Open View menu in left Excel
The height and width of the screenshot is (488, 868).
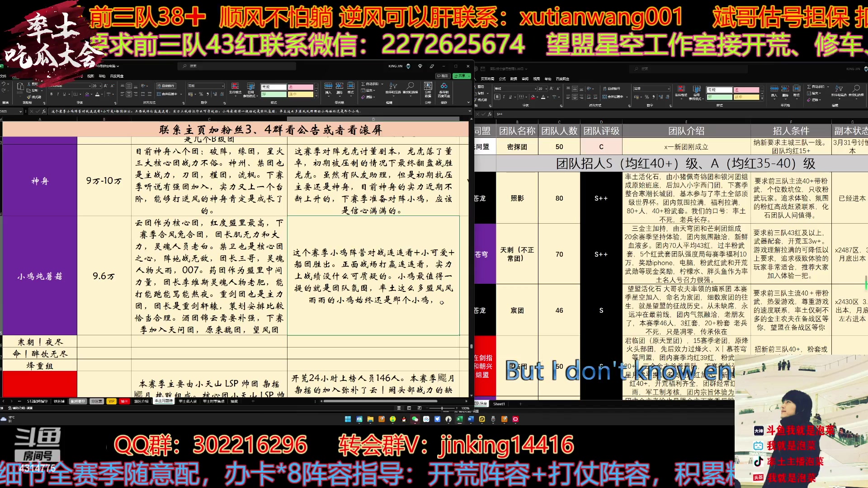click(x=90, y=76)
